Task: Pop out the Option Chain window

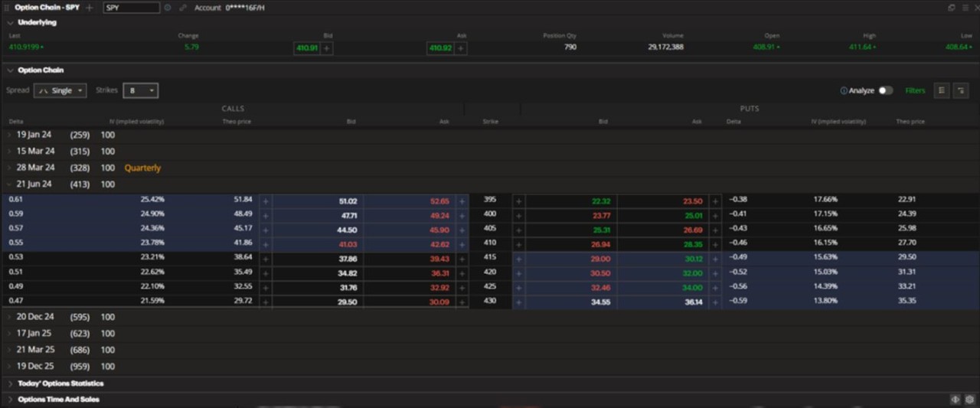Action: point(952,7)
